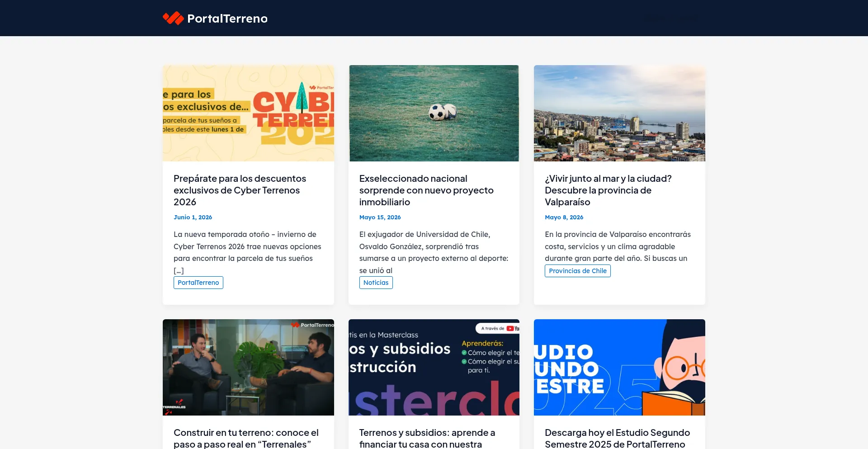868x449 pixels.
Task: Open article '¿Vivir junto al mar y la ciudad?'
Action: [x=608, y=190]
